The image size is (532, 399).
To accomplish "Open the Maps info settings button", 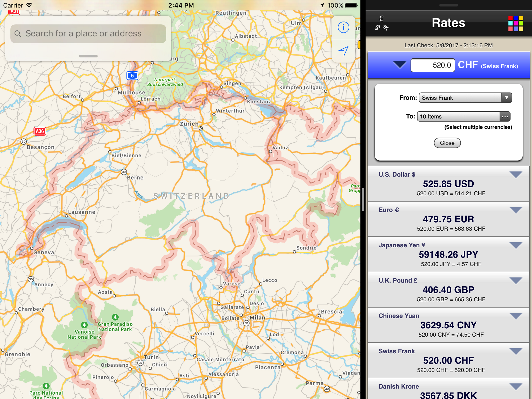I will 343,27.
